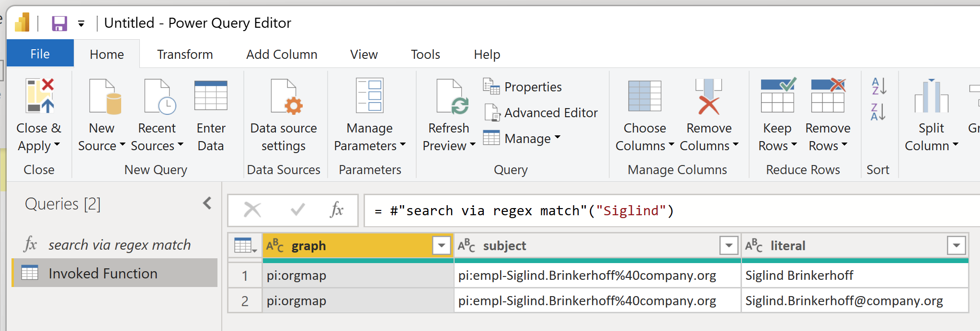Open the graph column filter dropdown

(442, 246)
